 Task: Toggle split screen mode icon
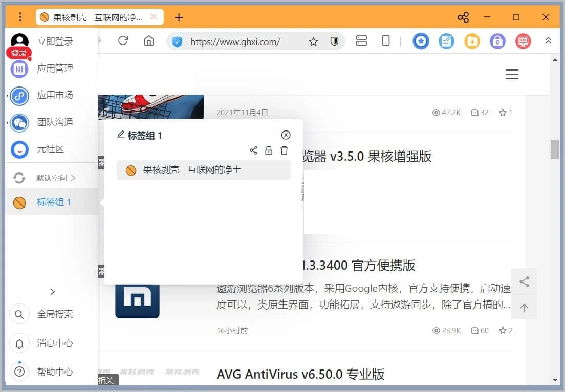click(x=361, y=41)
